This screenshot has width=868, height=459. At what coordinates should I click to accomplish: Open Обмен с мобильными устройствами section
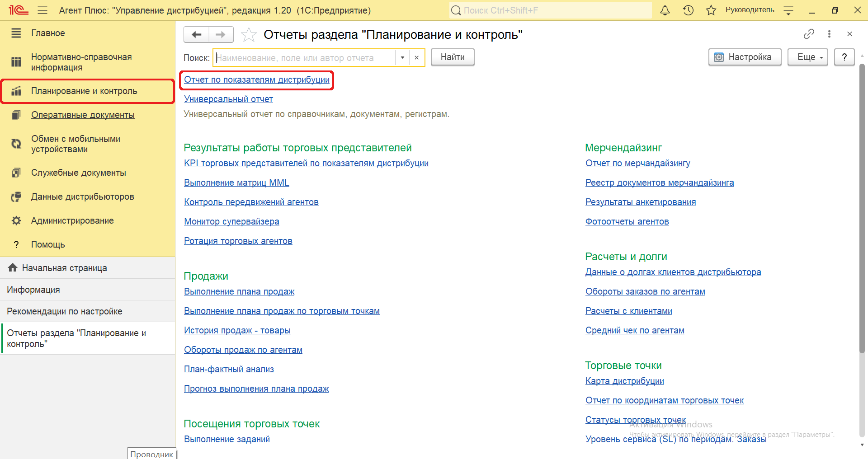88,144
